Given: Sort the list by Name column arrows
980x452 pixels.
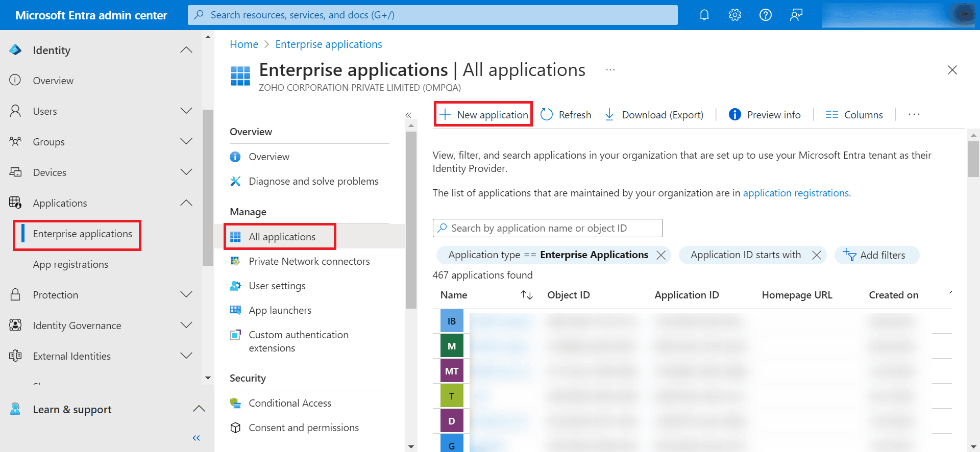Looking at the screenshot, I should [x=527, y=295].
